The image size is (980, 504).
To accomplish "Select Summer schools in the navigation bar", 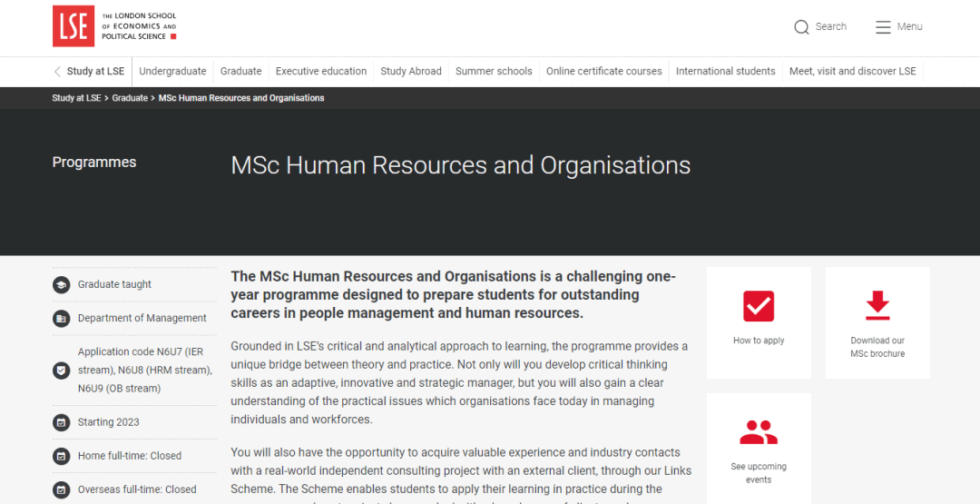I will pos(494,72).
